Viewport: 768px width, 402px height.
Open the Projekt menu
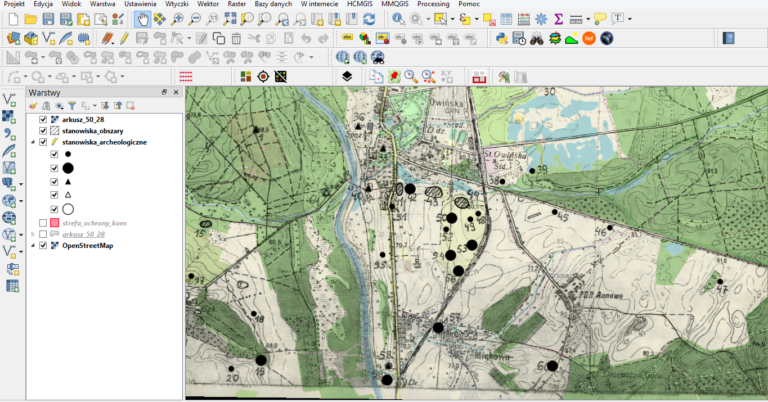click(14, 4)
